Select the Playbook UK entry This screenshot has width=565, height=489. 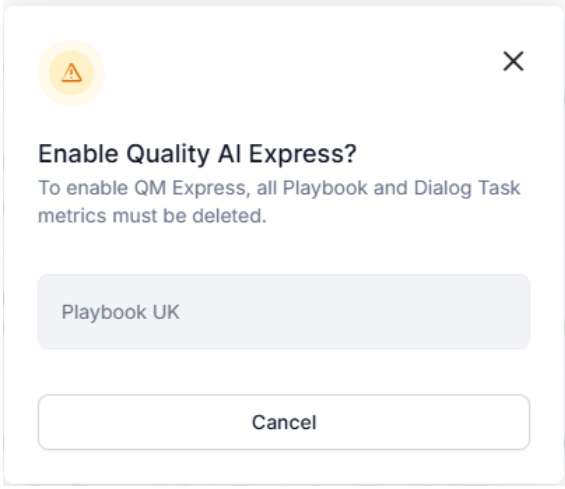(284, 312)
